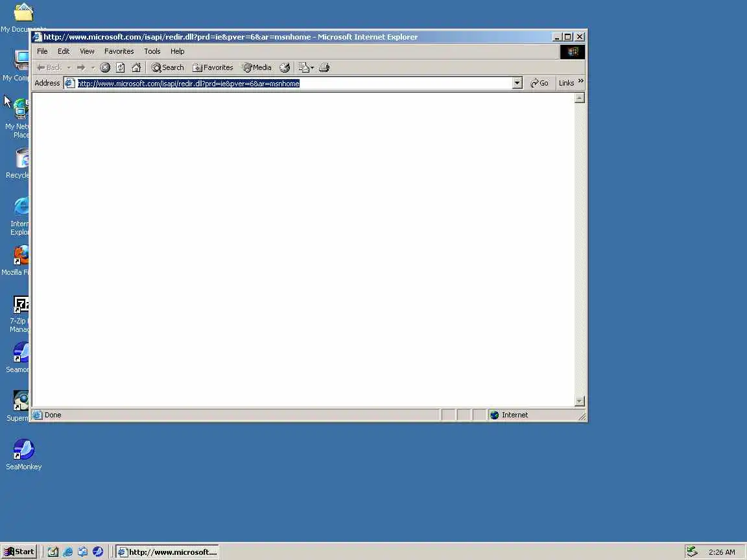Open the Search pane from the toolbar
The width and height of the screenshot is (747, 560).
coord(167,67)
